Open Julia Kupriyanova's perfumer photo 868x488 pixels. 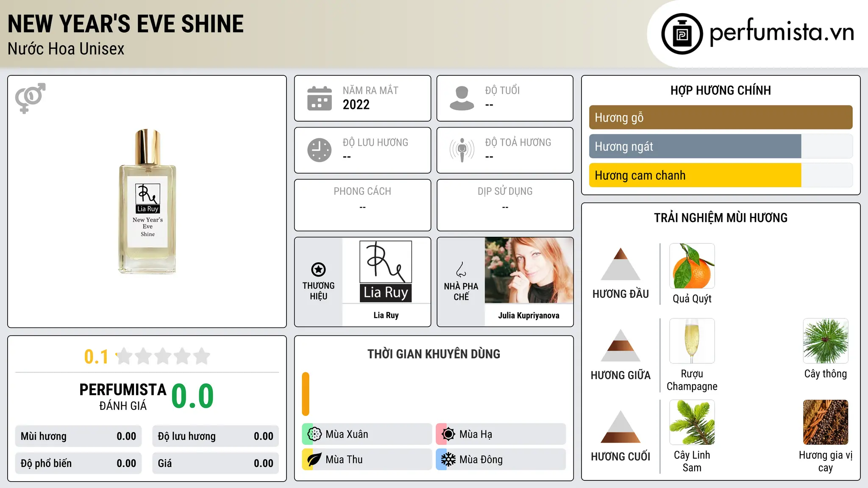[529, 270]
